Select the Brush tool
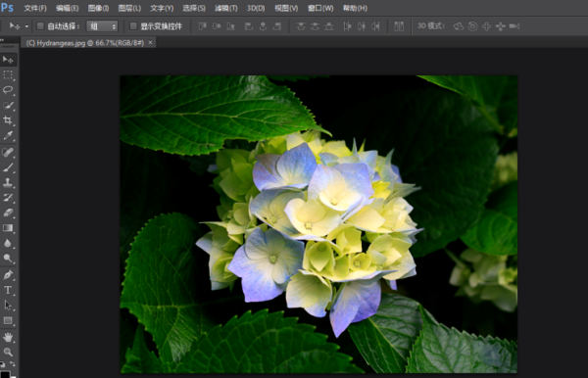The width and height of the screenshot is (588, 378). pos(8,167)
